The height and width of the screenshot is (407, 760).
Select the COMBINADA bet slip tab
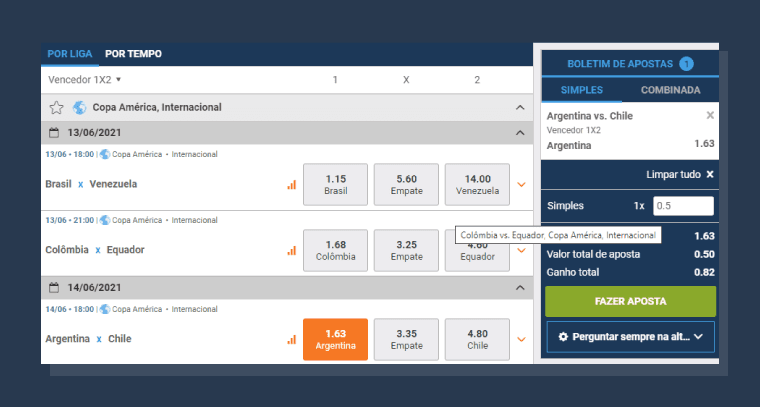(670, 90)
